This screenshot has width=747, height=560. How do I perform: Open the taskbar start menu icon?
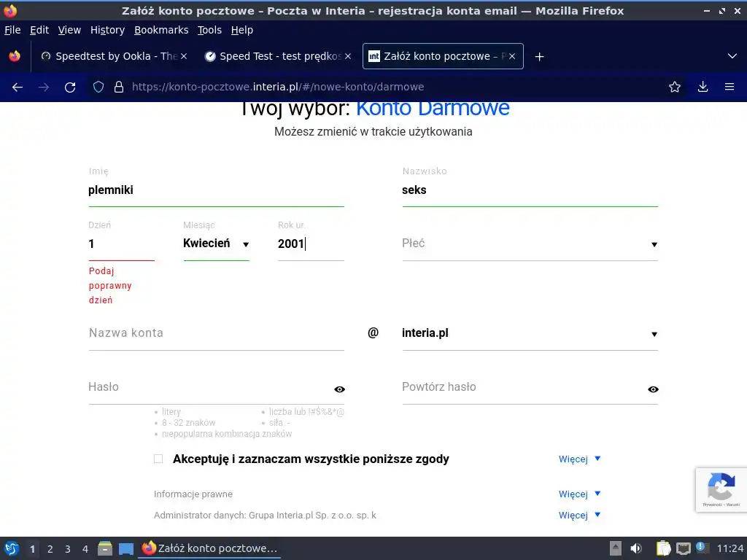tap(12, 548)
